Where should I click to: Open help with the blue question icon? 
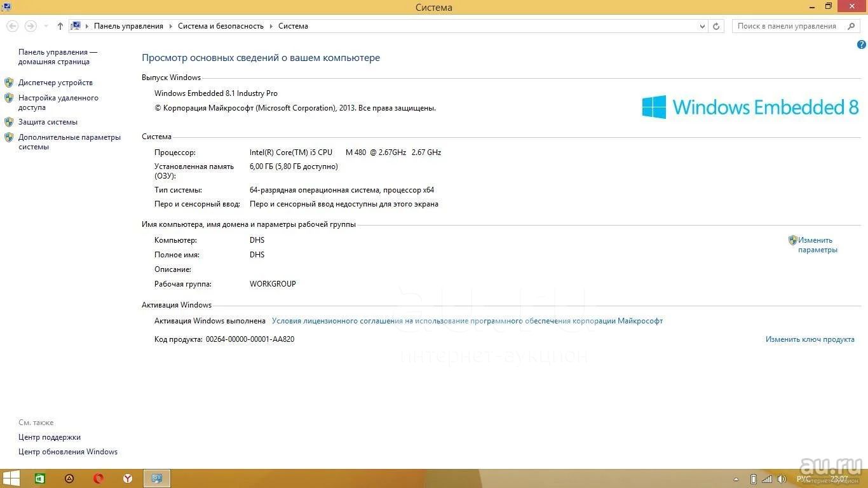pyautogui.click(x=862, y=44)
